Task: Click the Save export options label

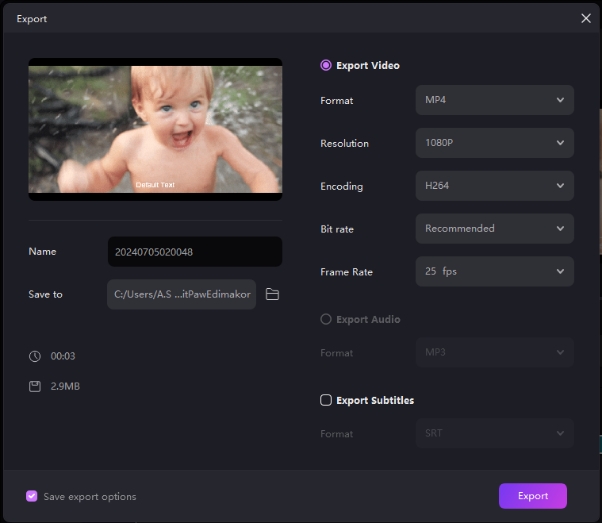Action: 90,497
